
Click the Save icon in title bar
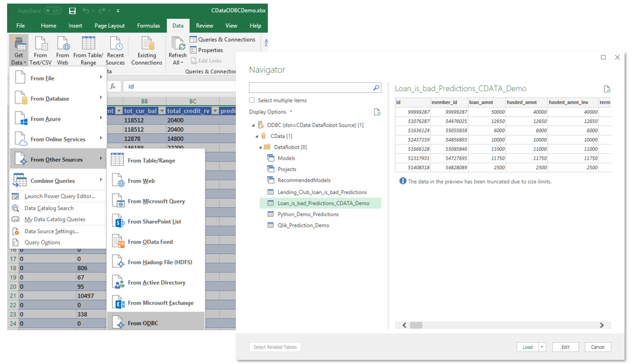pos(72,11)
